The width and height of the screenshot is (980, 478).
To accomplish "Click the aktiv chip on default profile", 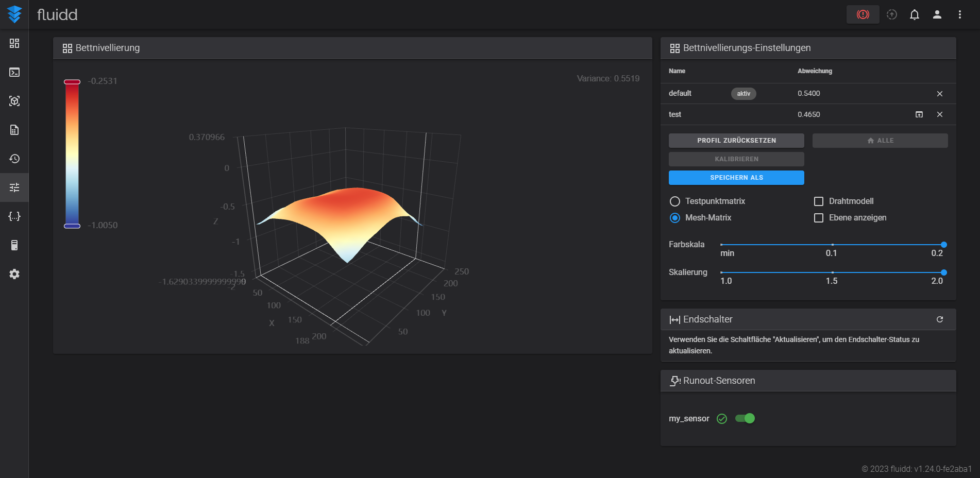I will click(744, 94).
